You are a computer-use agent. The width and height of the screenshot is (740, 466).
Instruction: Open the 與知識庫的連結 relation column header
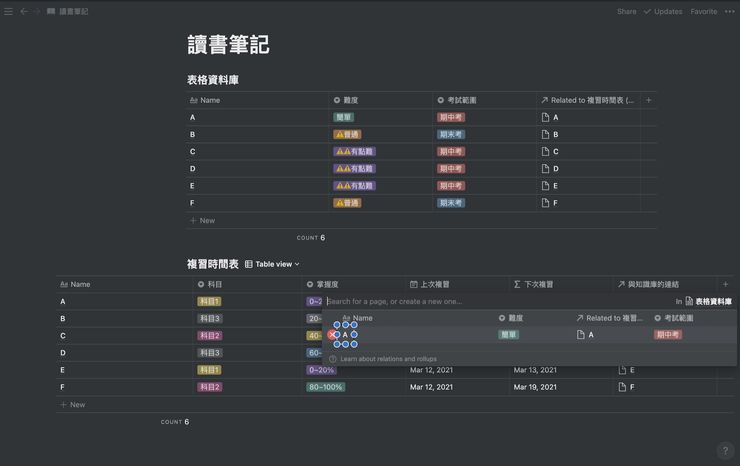[665, 284]
